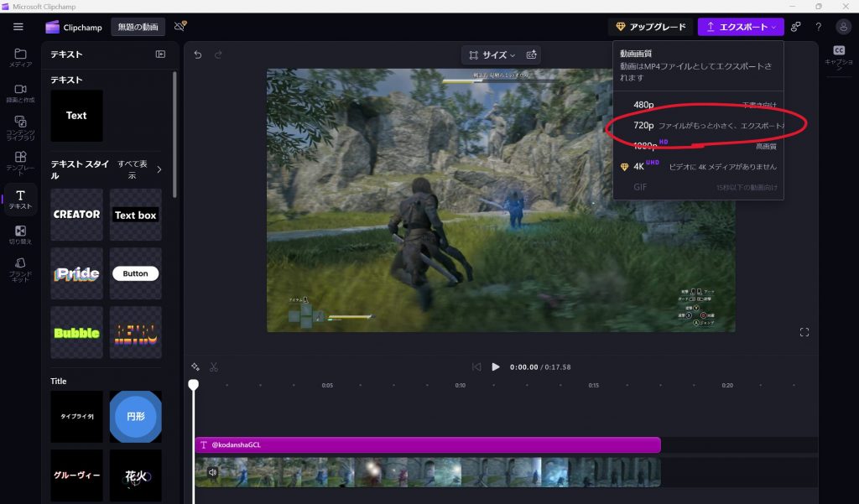Expand テキスト スタイル with the chevron arrow
The height and width of the screenshot is (504, 859).
[x=159, y=170]
